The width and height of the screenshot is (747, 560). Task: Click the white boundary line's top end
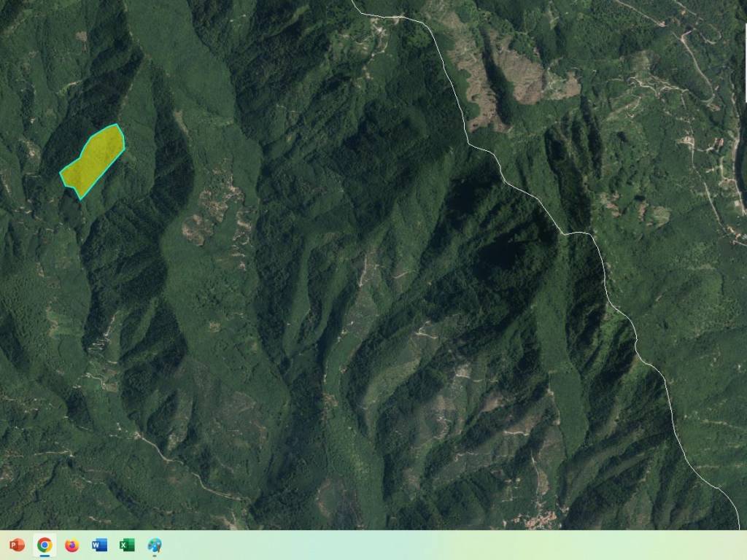(x=353, y=4)
